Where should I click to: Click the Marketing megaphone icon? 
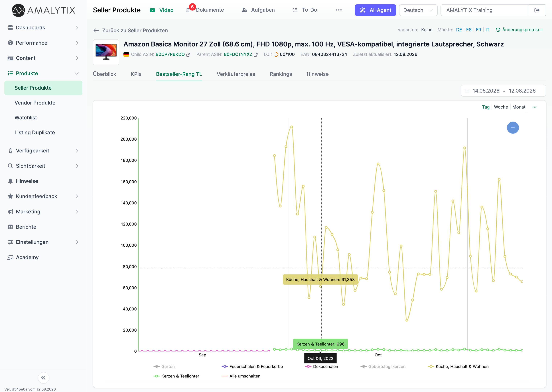[x=10, y=212]
